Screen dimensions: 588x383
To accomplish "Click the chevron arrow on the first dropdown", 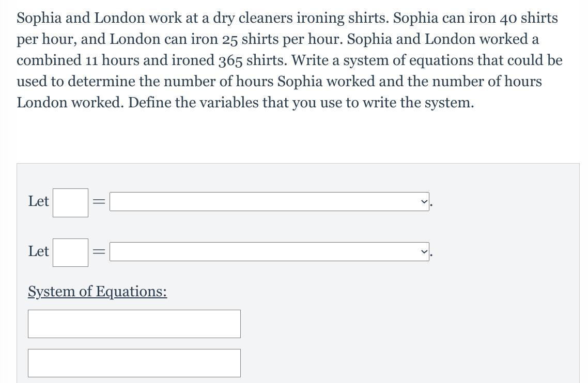I will (424, 202).
